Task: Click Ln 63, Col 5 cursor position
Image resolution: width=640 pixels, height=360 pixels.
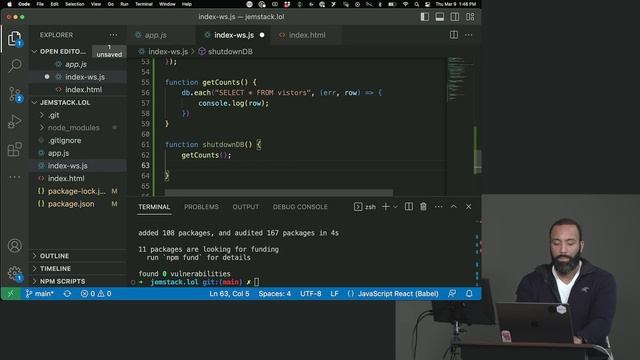Action: point(229,294)
